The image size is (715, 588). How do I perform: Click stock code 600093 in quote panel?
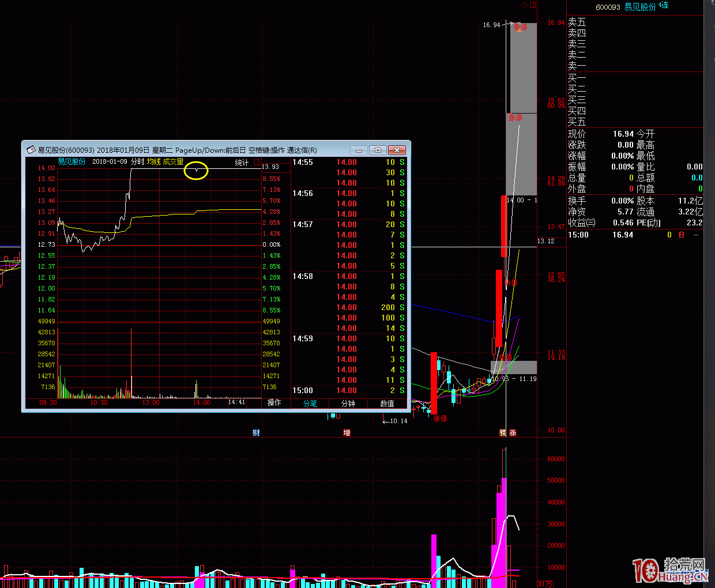[608, 7]
